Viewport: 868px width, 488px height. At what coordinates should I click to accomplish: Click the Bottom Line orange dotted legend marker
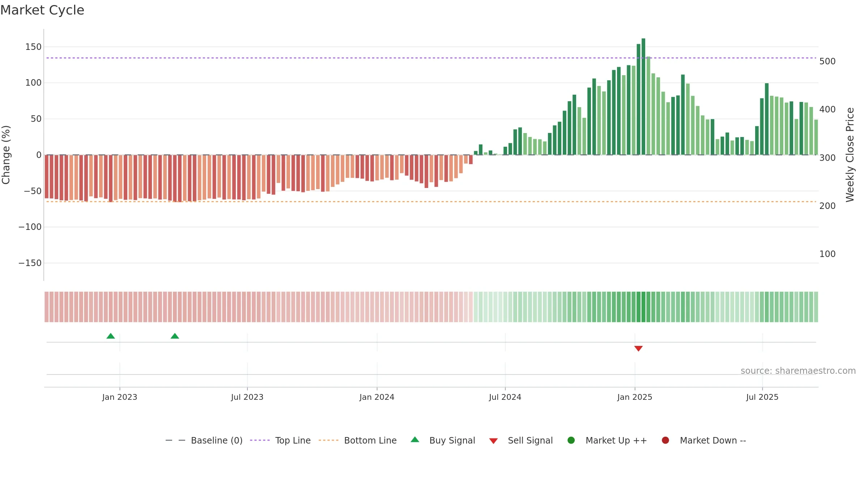pyautogui.click(x=329, y=441)
